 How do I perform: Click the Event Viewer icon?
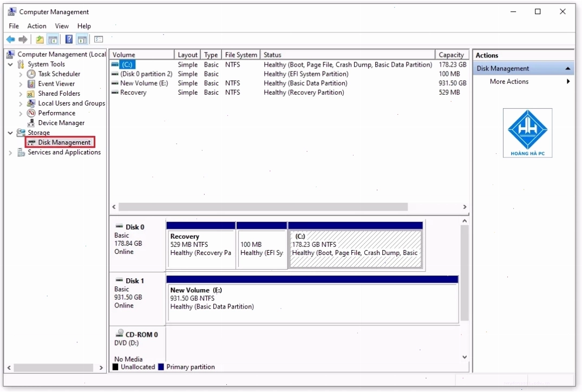[31, 83]
